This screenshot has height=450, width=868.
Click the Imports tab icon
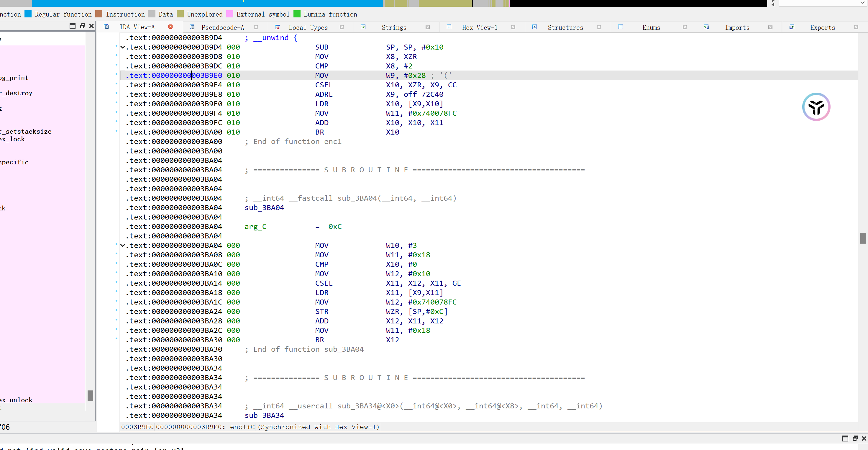(x=706, y=27)
